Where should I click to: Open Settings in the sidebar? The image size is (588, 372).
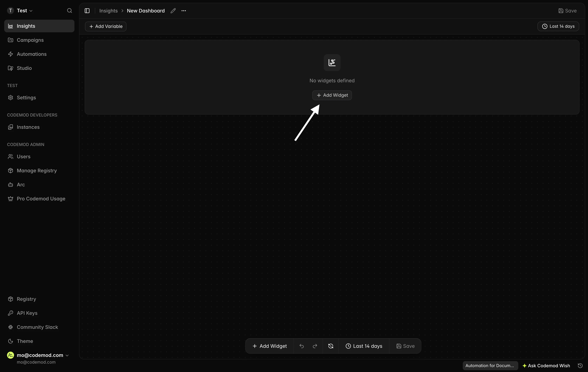tap(39, 98)
